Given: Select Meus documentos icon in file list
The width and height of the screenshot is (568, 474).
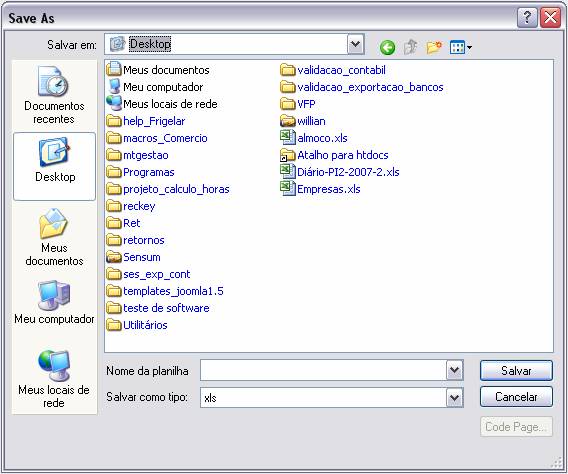Looking at the screenshot, I should click(114, 69).
